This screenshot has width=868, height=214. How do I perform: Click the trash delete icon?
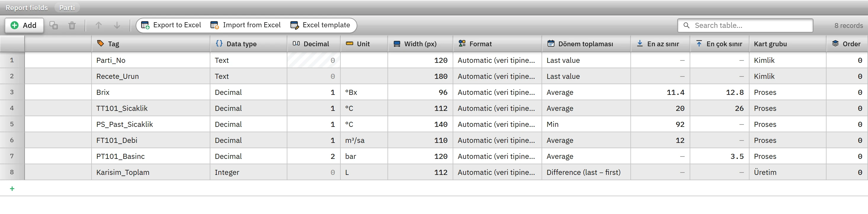(x=72, y=25)
